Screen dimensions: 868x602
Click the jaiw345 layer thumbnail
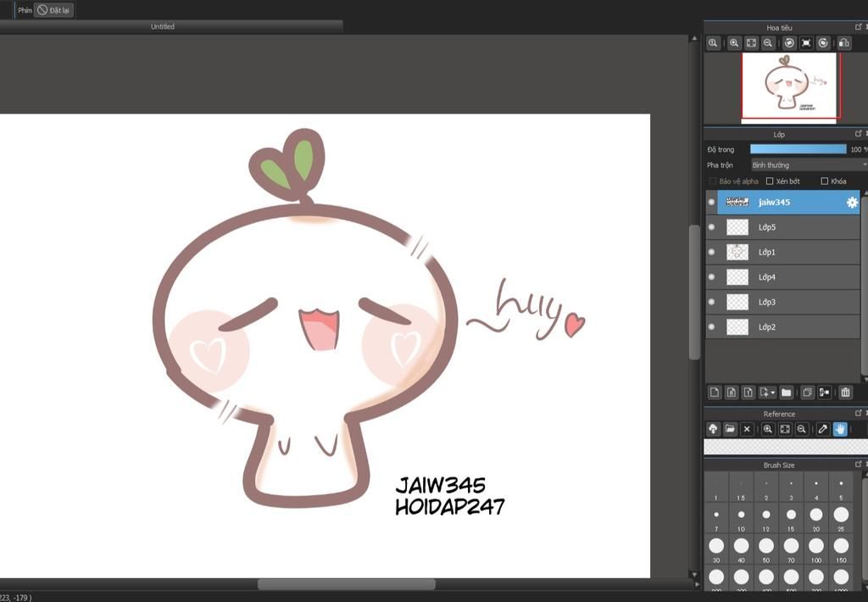coord(737,202)
